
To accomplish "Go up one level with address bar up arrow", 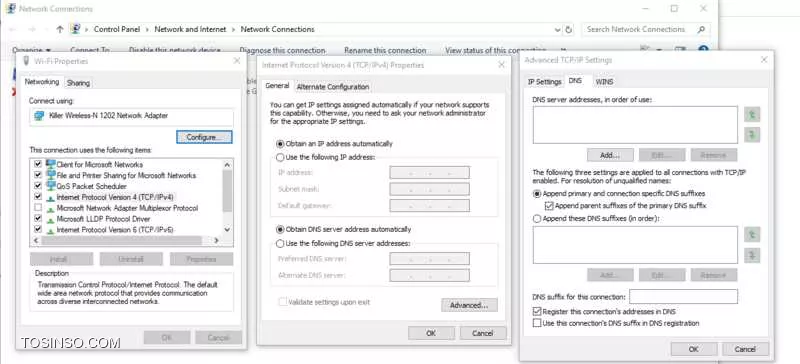I will (x=60, y=30).
